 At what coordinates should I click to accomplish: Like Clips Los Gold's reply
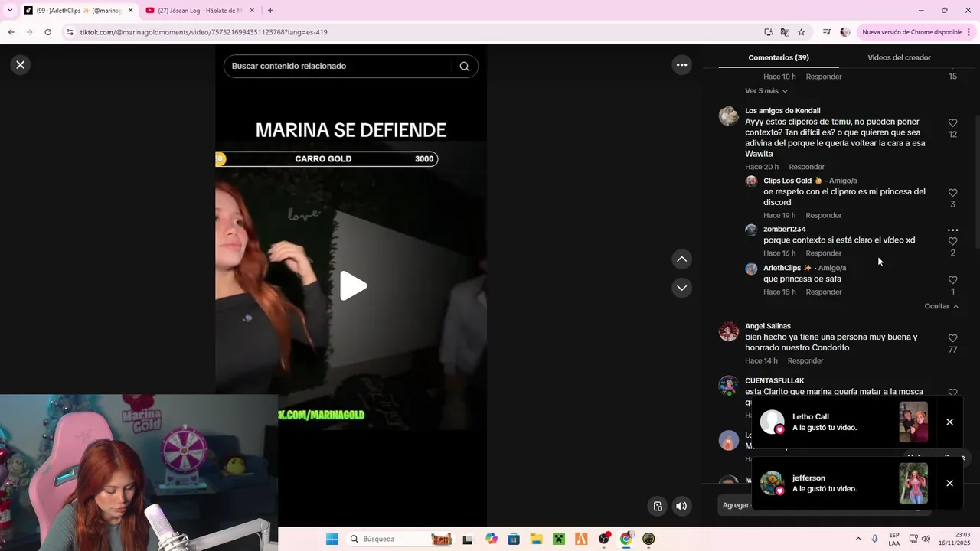pyautogui.click(x=952, y=193)
